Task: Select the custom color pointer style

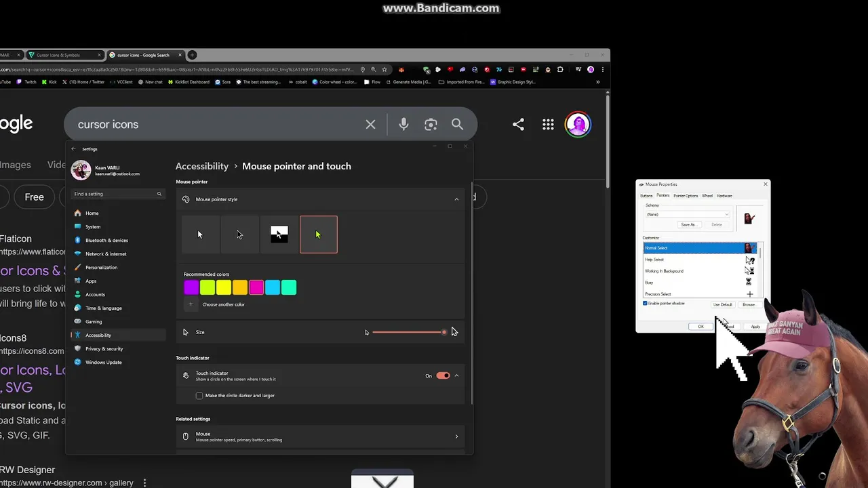Action: (x=319, y=235)
